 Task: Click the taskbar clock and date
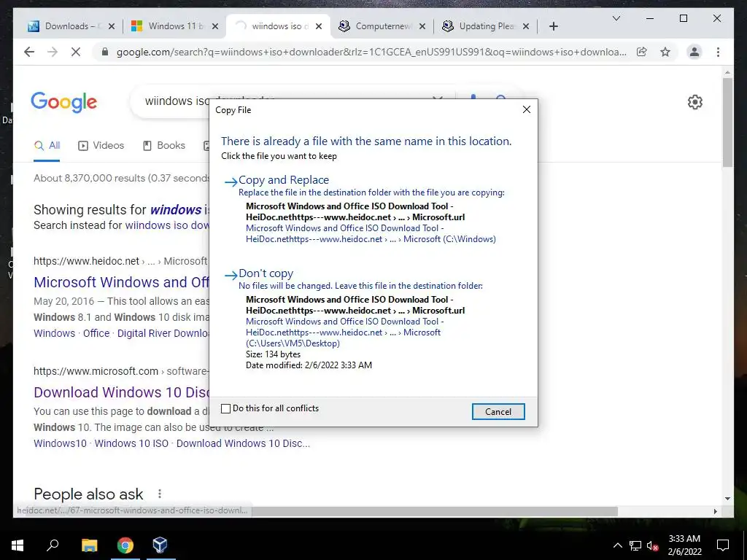tap(684, 545)
